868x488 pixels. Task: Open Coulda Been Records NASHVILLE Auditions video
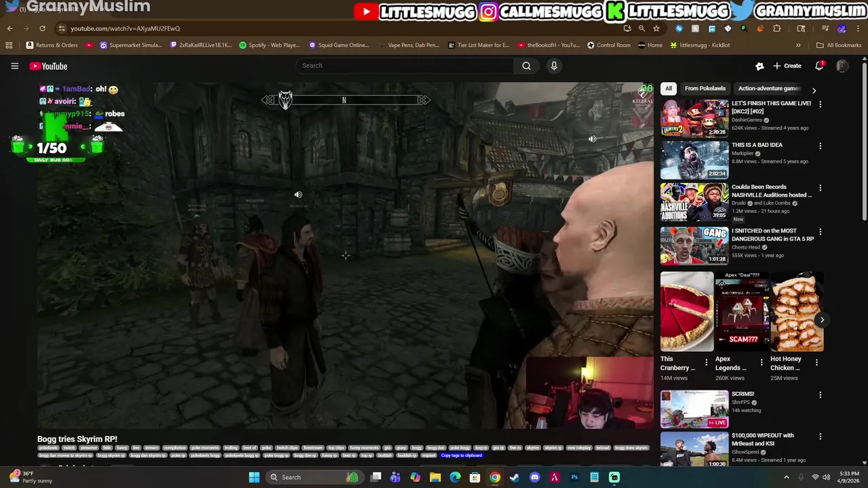pyautogui.click(x=694, y=202)
